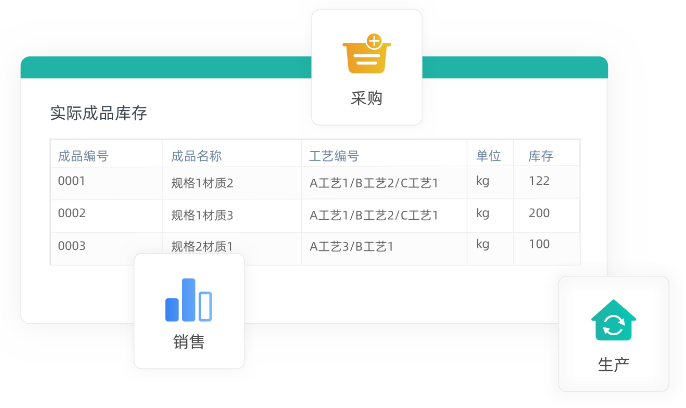Open the 生产 card text label
Image resolution: width=686 pixels, height=408 pixels.
[x=613, y=365]
